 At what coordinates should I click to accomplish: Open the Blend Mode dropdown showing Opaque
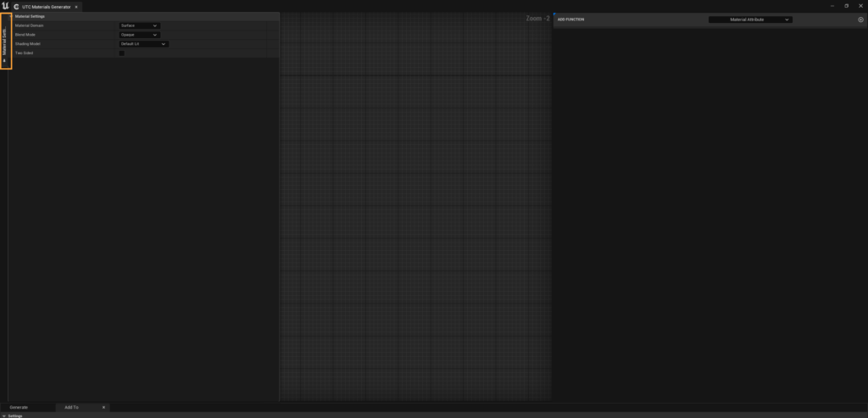click(140, 34)
